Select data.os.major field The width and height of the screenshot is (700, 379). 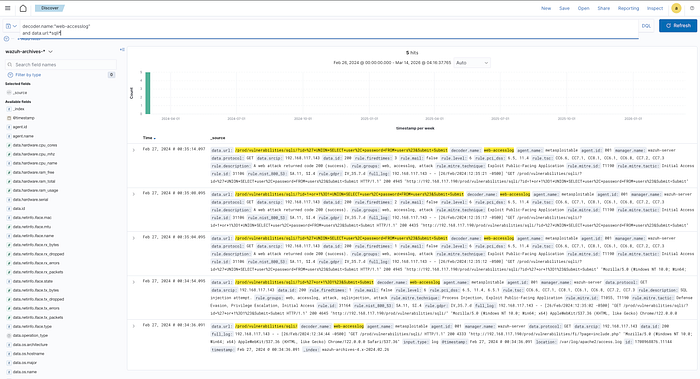pos(25,362)
